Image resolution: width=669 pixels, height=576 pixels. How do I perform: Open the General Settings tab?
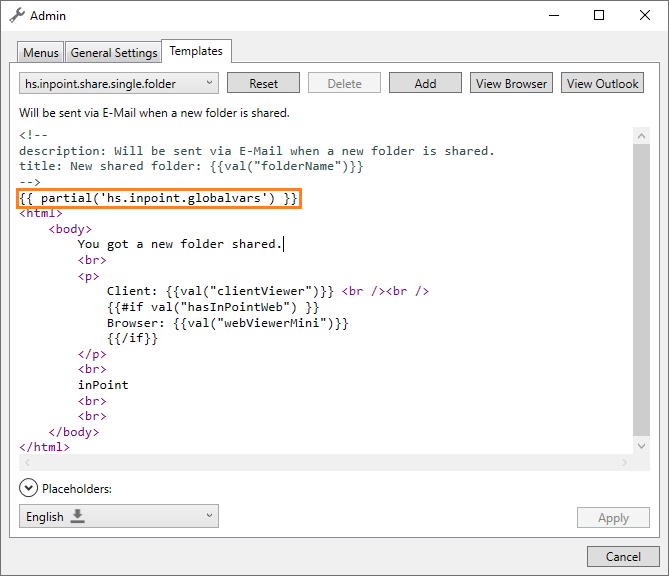click(x=114, y=53)
